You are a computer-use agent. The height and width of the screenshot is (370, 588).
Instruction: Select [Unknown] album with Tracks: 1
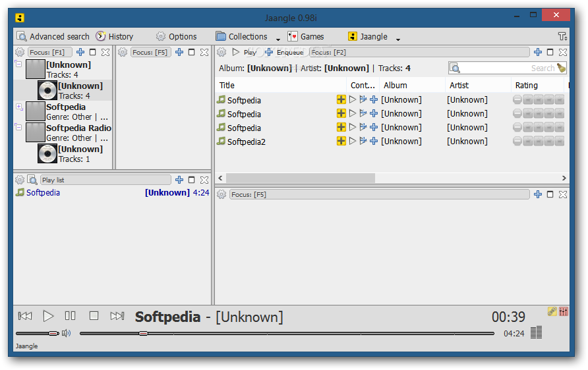74,154
